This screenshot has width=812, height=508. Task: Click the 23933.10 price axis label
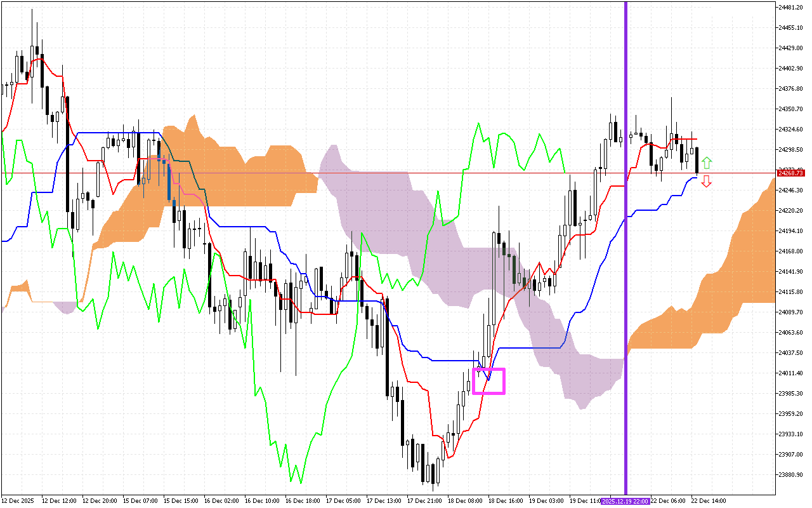tap(791, 434)
